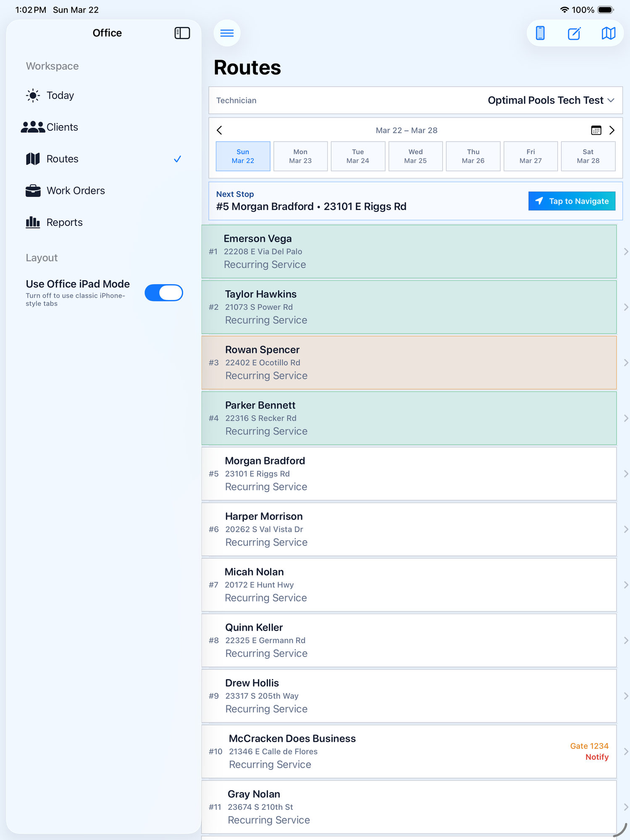
Task: Click the Today sun icon
Action: (33, 95)
